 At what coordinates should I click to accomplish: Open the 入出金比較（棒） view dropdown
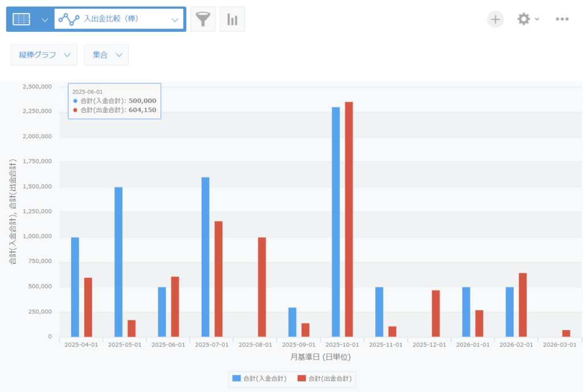(x=175, y=19)
